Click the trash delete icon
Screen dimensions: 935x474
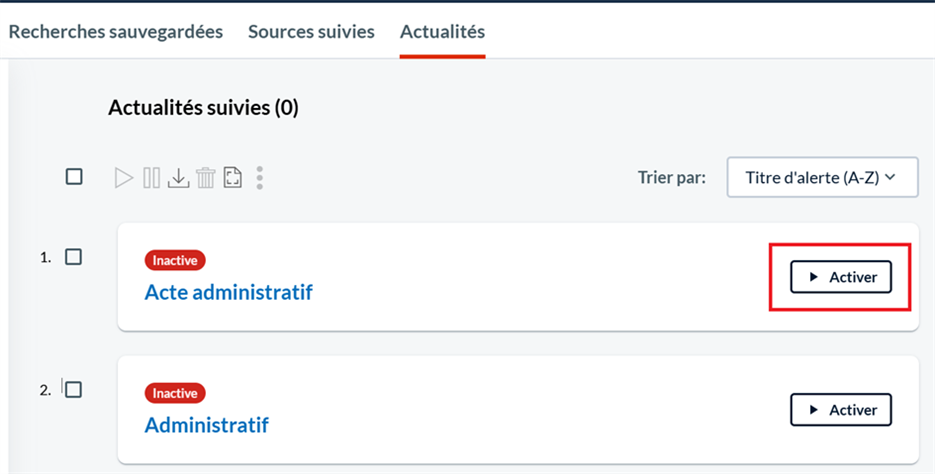click(x=206, y=178)
